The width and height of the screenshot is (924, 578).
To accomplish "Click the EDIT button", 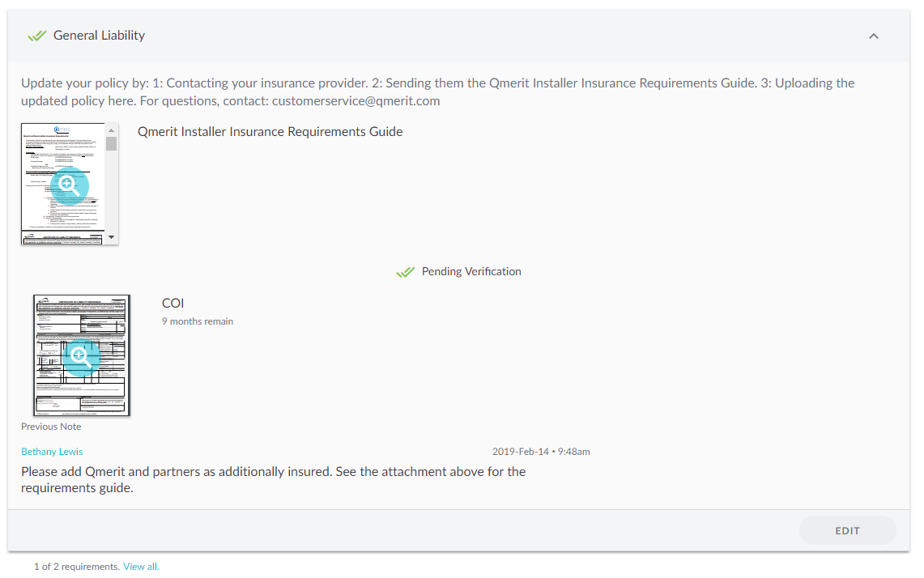I will coord(847,531).
